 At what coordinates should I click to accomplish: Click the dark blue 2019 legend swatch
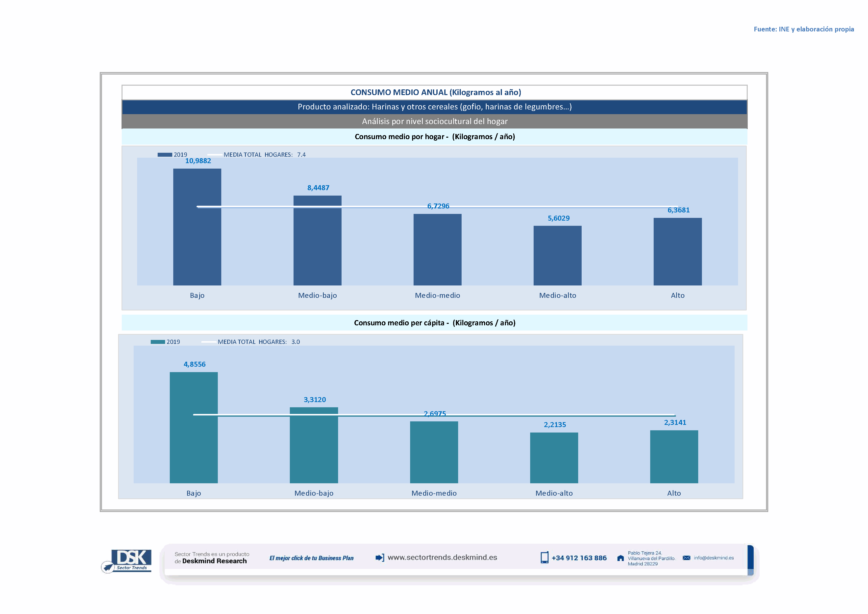164,155
